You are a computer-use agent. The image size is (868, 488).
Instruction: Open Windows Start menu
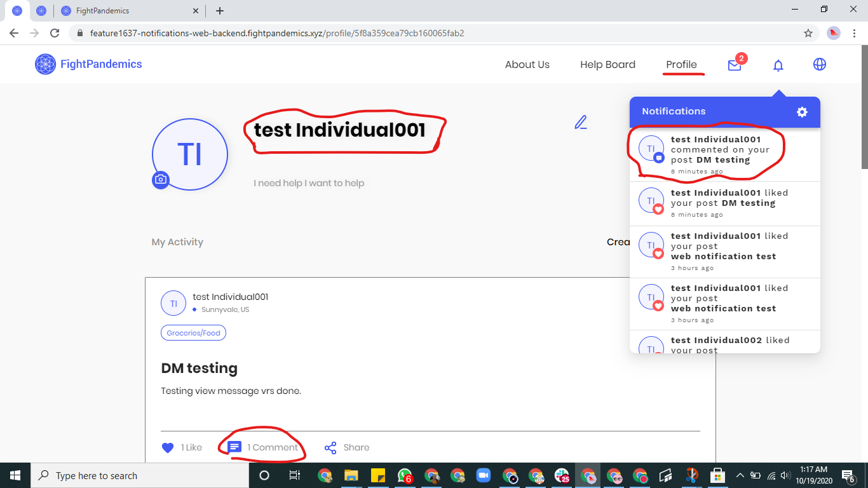(15, 475)
